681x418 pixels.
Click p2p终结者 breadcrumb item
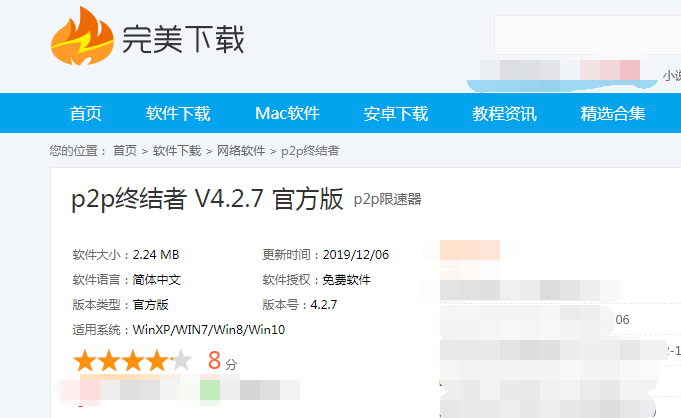(310, 151)
